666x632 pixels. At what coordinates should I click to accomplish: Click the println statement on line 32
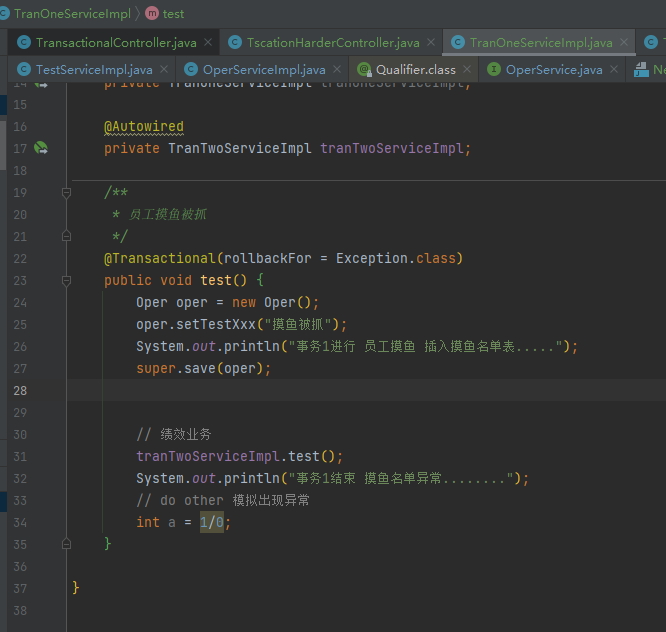pos(332,478)
